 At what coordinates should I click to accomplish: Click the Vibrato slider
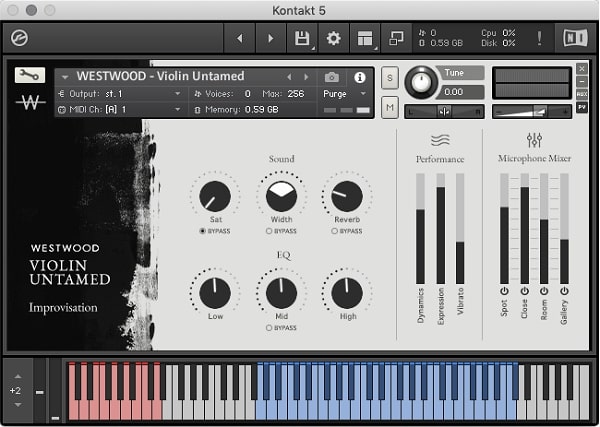tap(460, 228)
